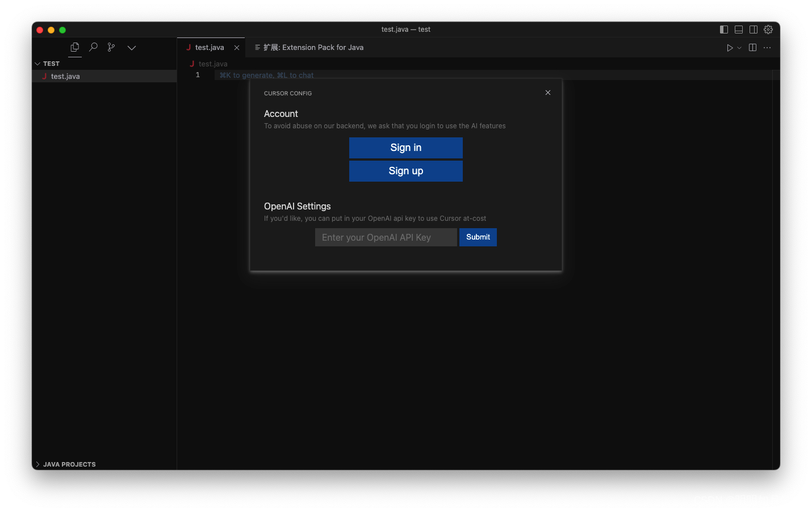Viewport: 812px width, 512px height.
Task: Collapse the TEST folder section
Action: coord(104,64)
